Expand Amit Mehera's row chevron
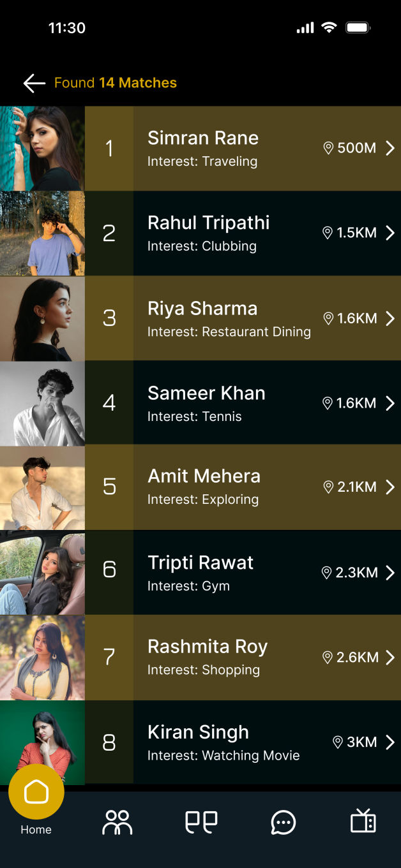The width and height of the screenshot is (401, 868). coord(390,487)
